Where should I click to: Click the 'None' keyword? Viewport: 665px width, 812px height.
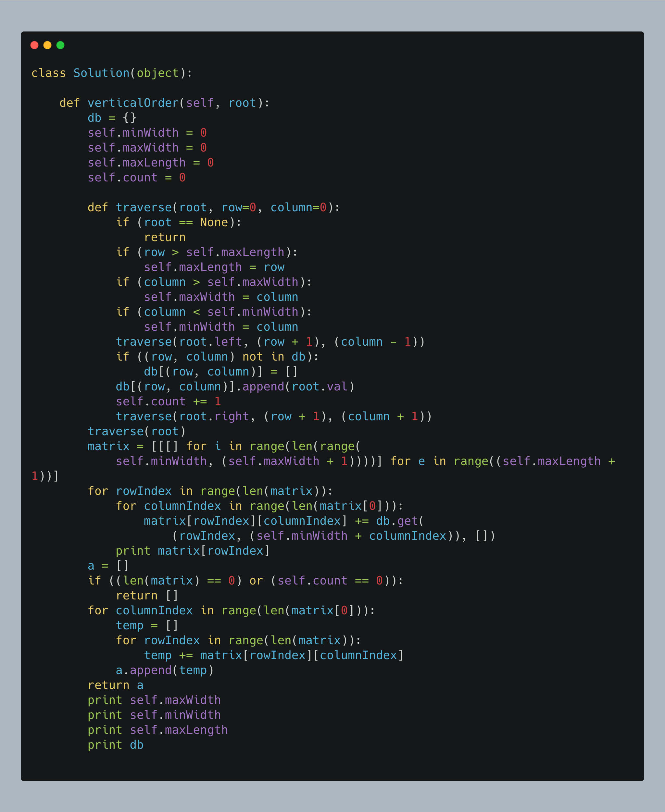214,222
